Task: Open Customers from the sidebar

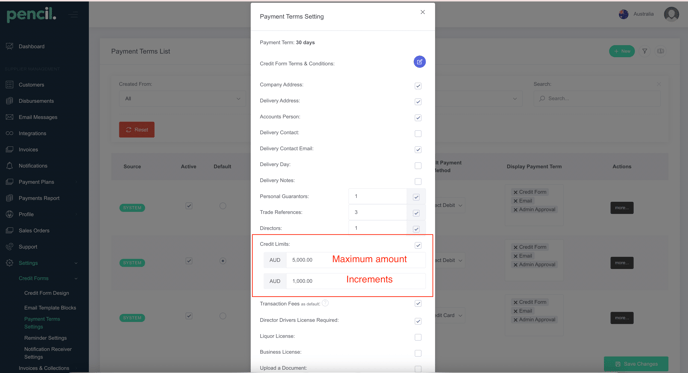Action: [x=31, y=85]
